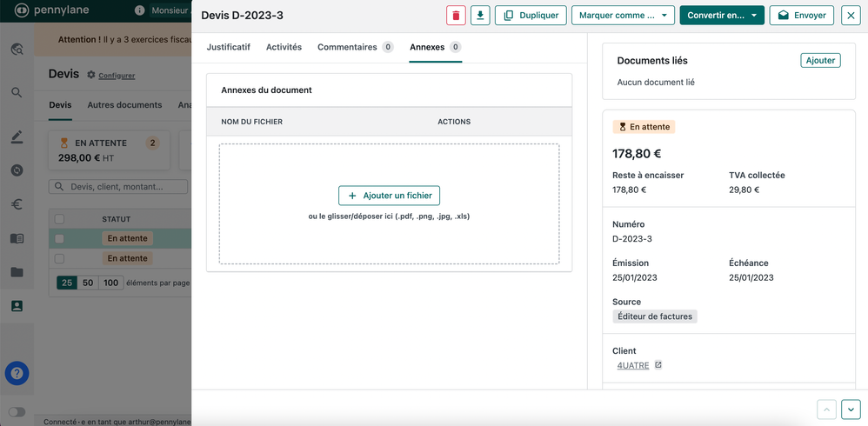Open the folder icon in left sidebar

coord(17,272)
